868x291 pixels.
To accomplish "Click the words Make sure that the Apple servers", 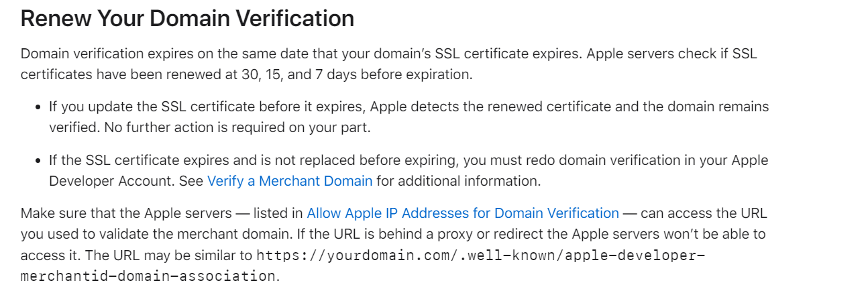I will pyautogui.click(x=125, y=213).
